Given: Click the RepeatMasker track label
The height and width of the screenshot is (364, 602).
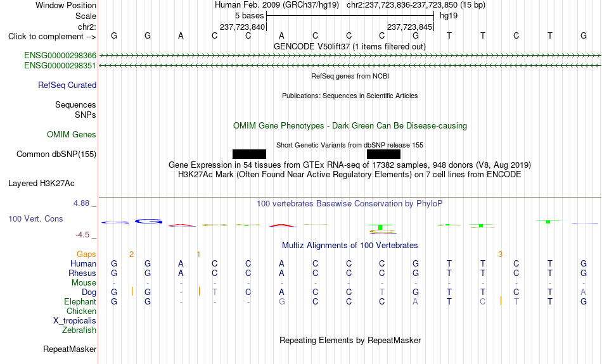Looking at the screenshot, I should [70, 349].
